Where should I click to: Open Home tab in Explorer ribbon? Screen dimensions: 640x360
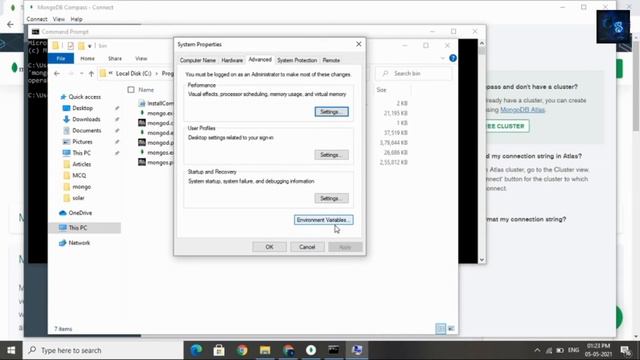[x=87, y=58]
